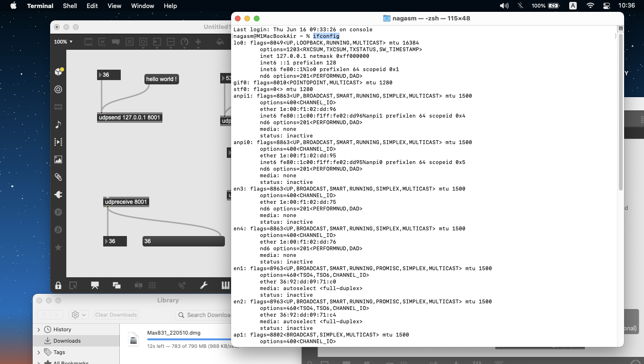
Task: Open the View menu
Action: 115,6
